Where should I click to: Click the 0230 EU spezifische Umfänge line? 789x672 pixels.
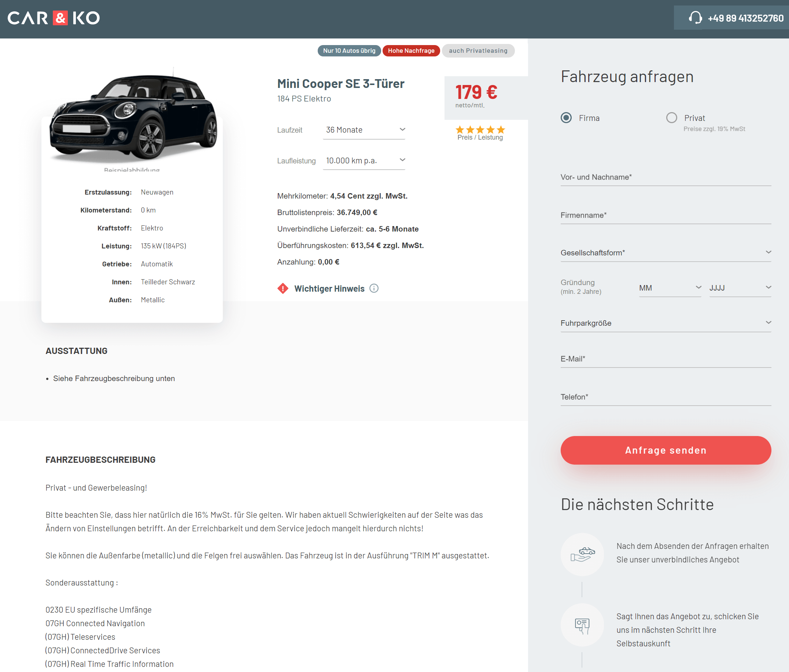tap(99, 610)
